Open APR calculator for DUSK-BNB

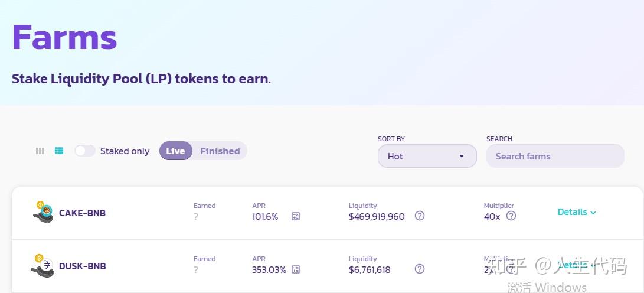(296, 269)
